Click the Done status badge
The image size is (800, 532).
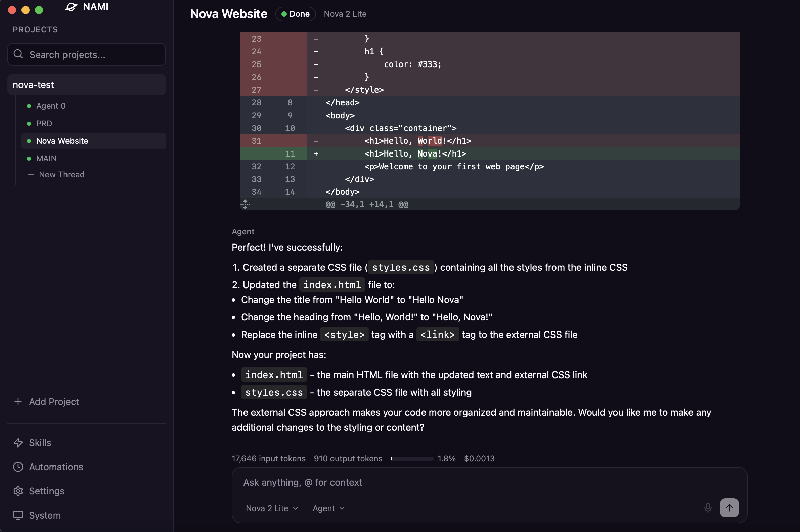pos(295,14)
